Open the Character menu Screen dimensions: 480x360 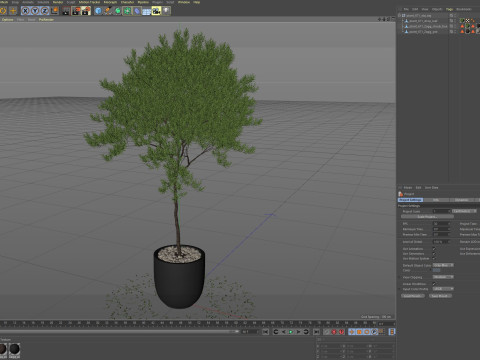(x=127, y=2)
